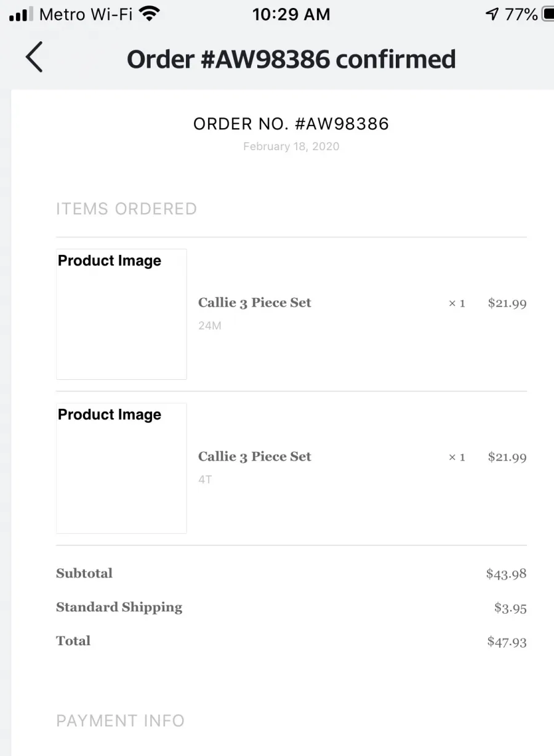Tap the PAYMENT INFO section heading

click(x=120, y=721)
